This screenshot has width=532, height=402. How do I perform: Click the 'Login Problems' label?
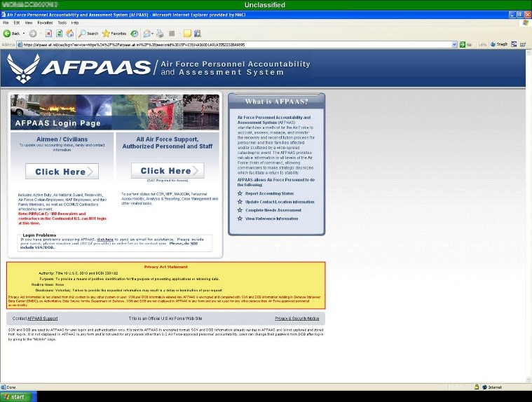39,235
